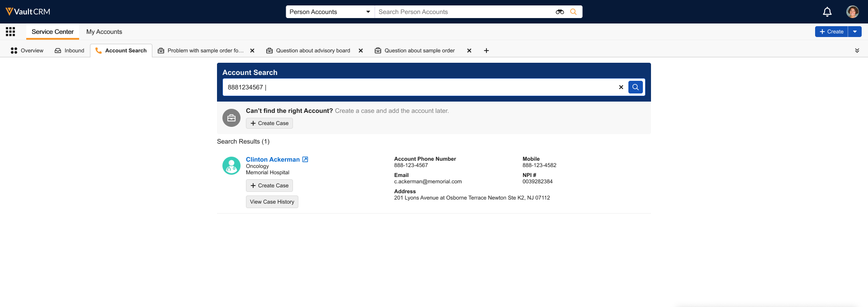
Task: Click the email c.ackerman@memorial.com
Action: (428, 181)
